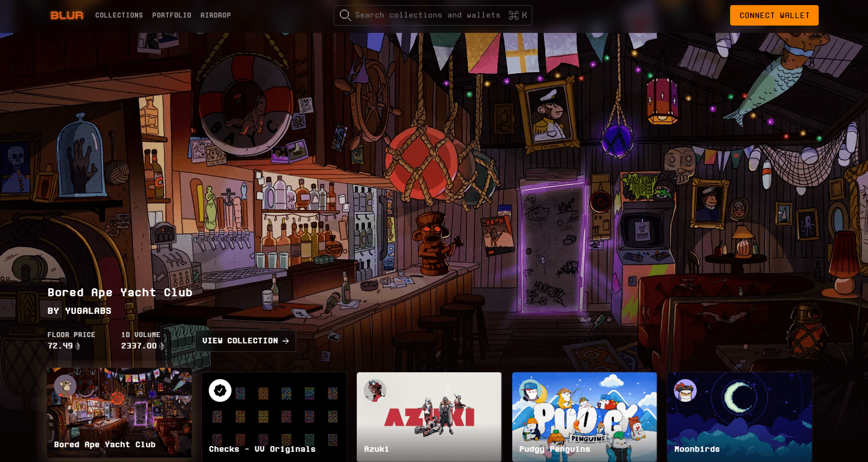Screen dimensions: 868x462
Task: Click the Bored Ape Yacht Club heading
Action: 120,292
